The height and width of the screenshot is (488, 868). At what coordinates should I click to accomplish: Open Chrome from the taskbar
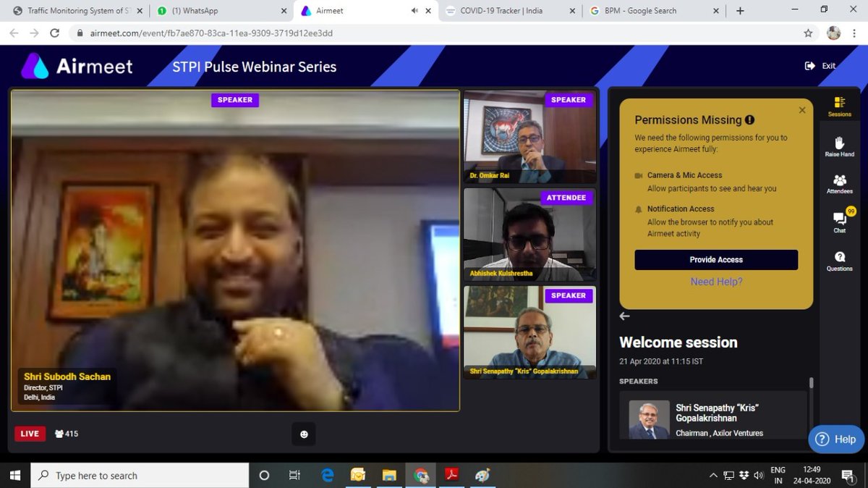pyautogui.click(x=420, y=475)
